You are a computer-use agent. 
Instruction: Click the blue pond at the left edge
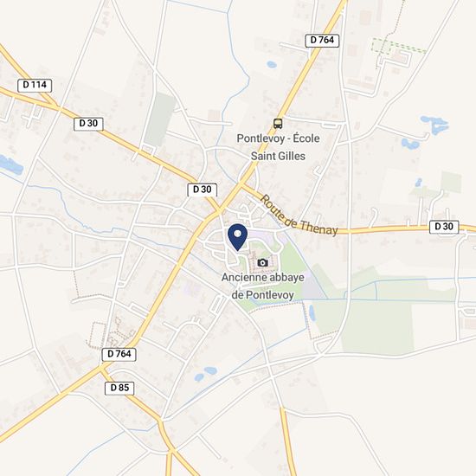pos(10,164)
